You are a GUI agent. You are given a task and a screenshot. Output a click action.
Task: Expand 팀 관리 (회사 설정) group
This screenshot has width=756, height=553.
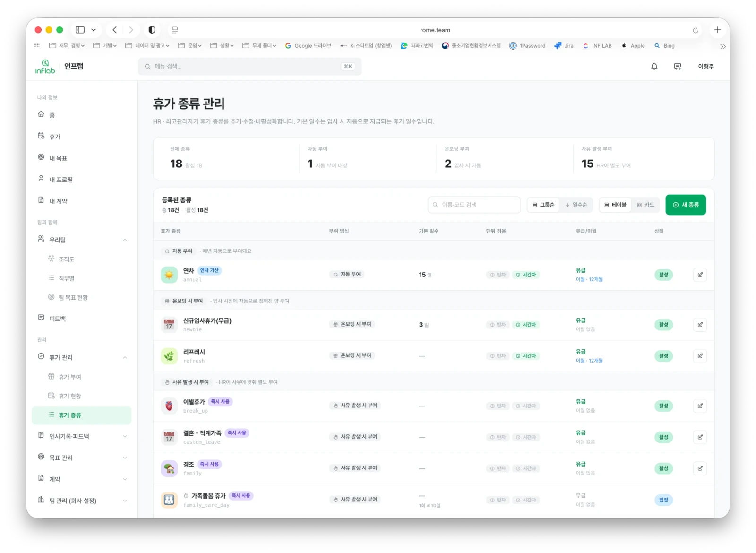coord(125,501)
